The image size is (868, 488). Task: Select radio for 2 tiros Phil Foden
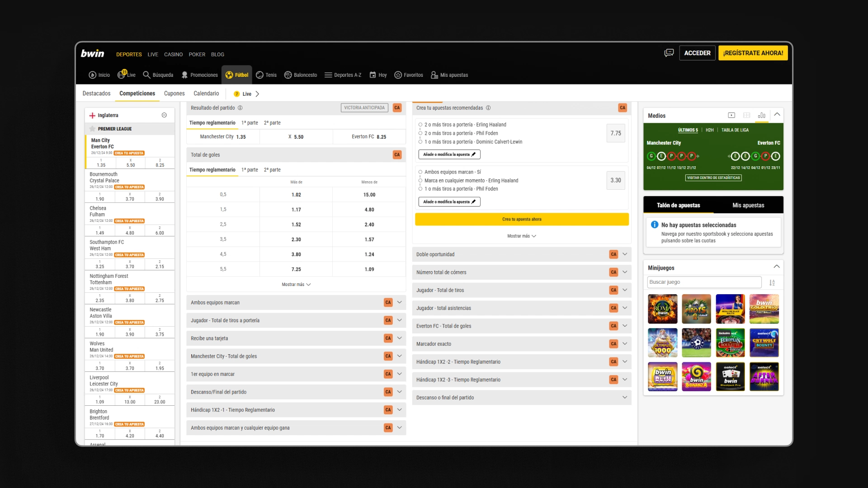point(420,133)
